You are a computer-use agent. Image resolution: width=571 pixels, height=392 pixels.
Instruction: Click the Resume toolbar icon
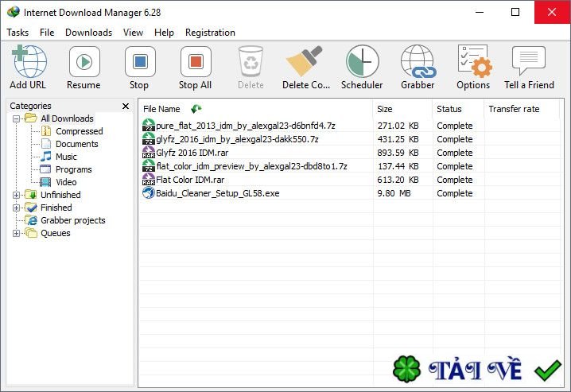tap(84, 61)
